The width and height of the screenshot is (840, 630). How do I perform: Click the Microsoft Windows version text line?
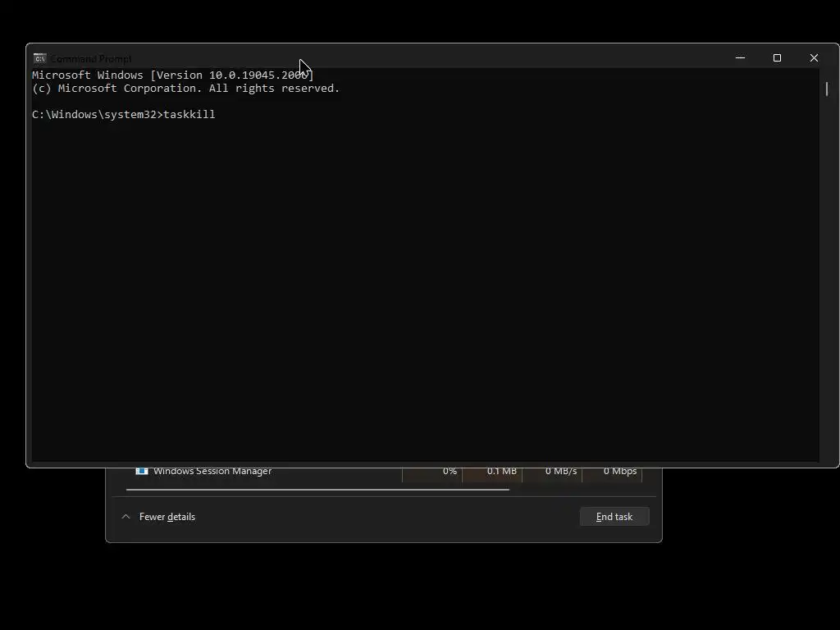coord(172,75)
